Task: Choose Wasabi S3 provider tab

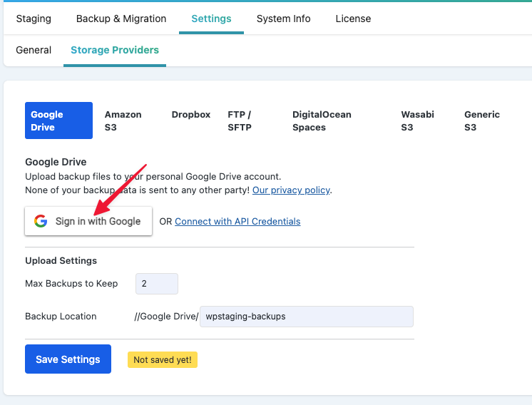Action: click(417, 121)
